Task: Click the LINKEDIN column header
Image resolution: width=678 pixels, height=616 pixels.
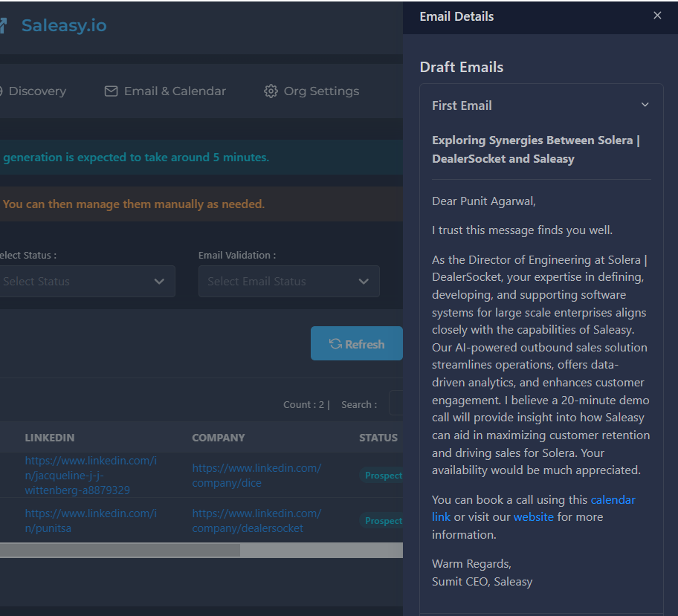Action: pos(50,438)
